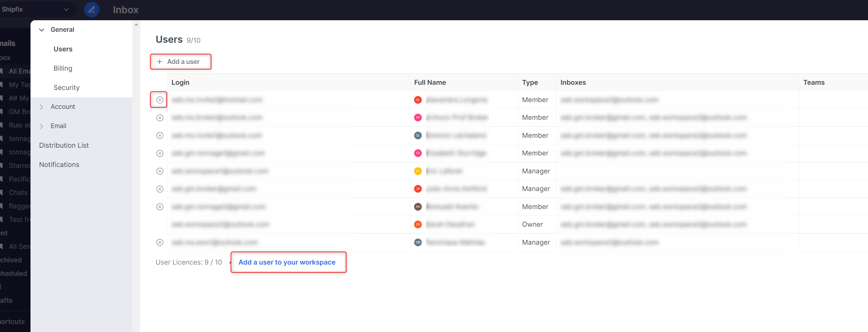
Task: Remove the Member with RA avatar
Action: tap(160, 206)
